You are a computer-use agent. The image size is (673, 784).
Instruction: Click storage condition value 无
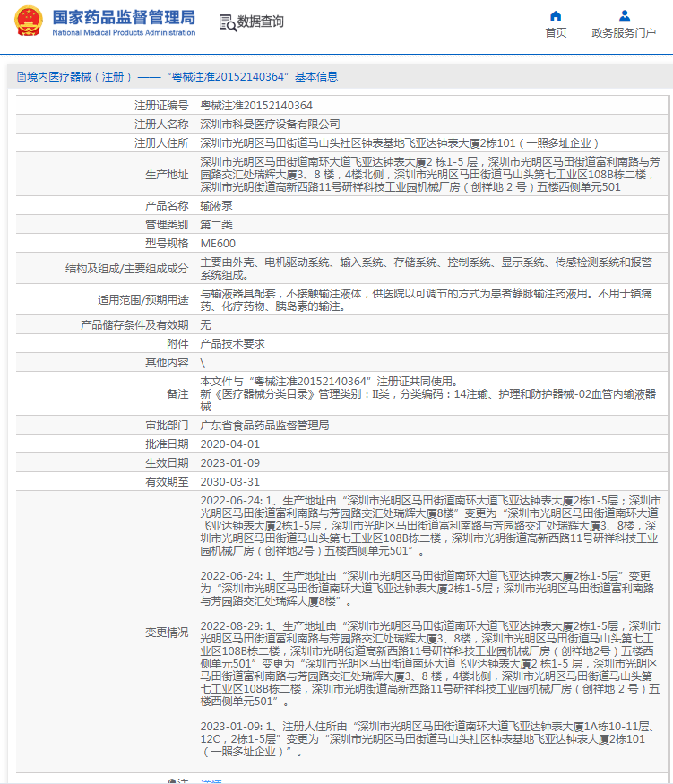point(205,325)
